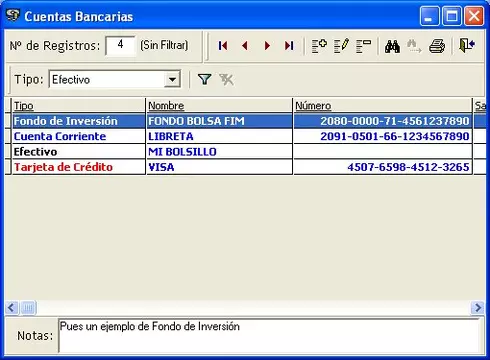Add a new record
This screenshot has height=360, width=490.
pyautogui.click(x=319, y=46)
